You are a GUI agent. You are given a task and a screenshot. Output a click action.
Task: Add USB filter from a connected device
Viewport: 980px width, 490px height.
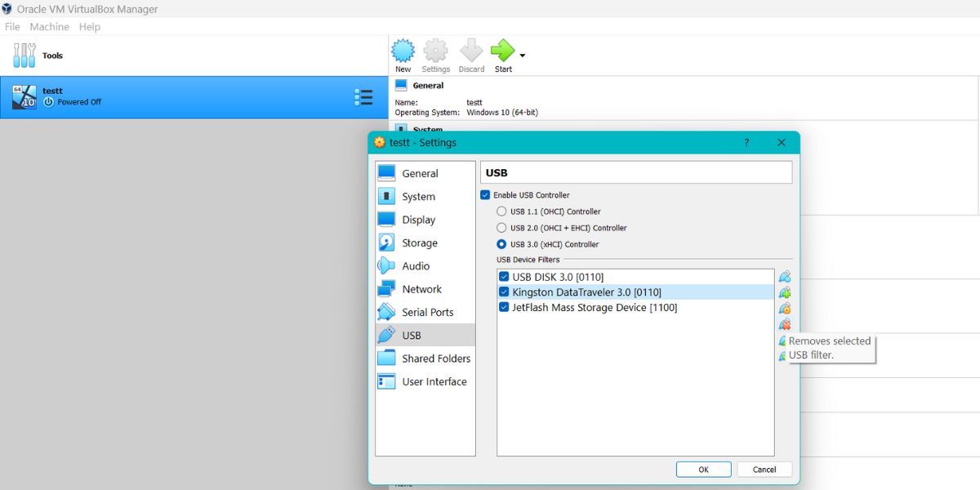pyautogui.click(x=785, y=292)
